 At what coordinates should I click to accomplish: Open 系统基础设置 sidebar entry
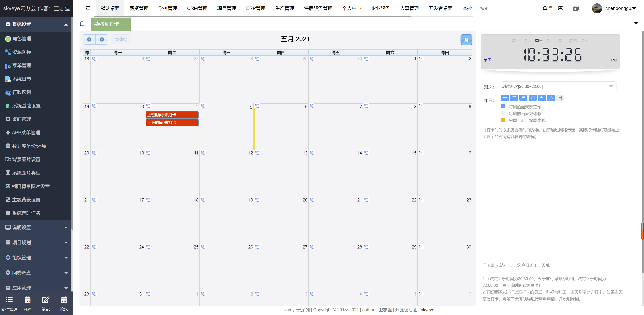pos(36,106)
